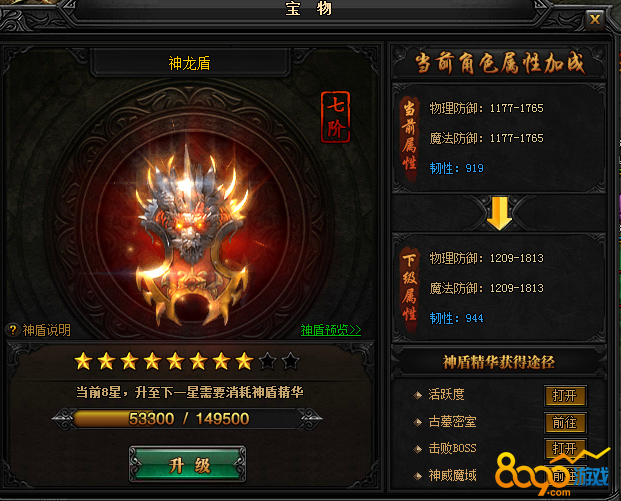
Task: Click the green 升级 upgrade button
Action: [188, 465]
